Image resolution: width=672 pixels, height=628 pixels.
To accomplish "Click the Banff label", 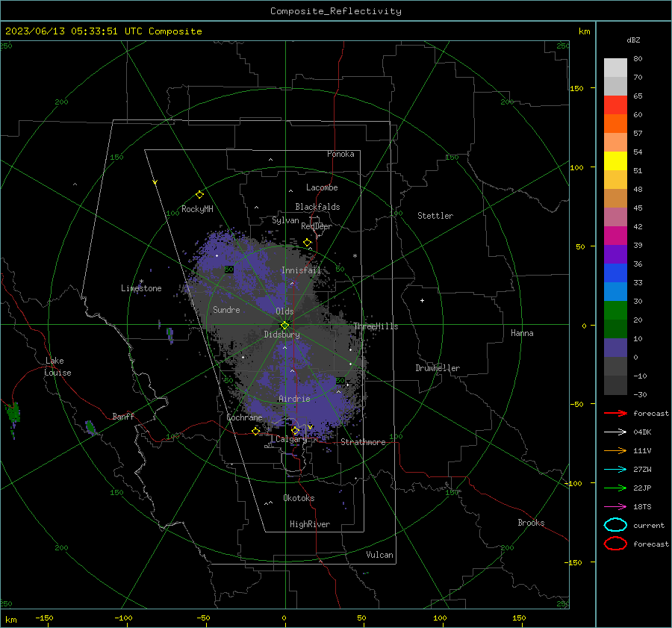I will click(123, 416).
